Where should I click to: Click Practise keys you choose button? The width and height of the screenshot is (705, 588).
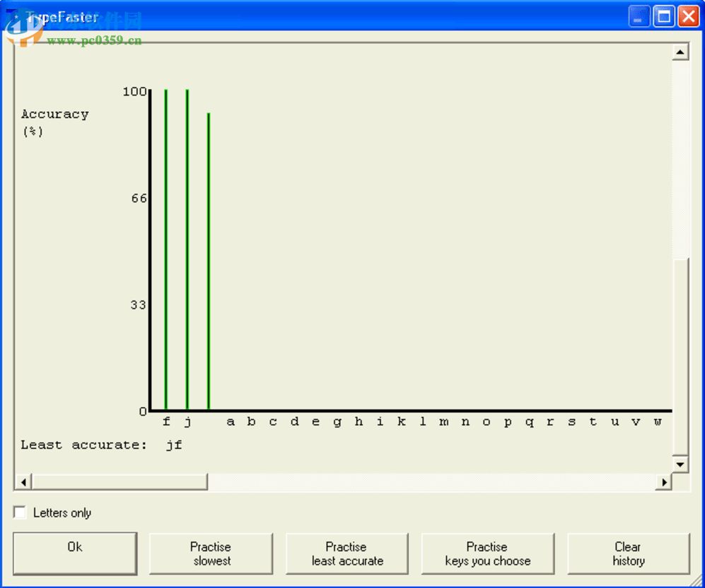click(x=488, y=553)
